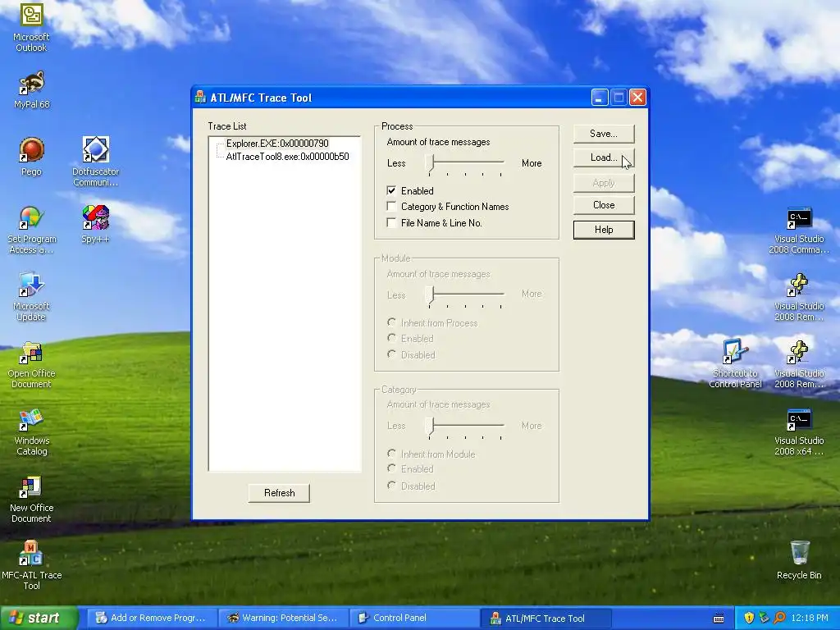Select Explorer.EXE:0x00000790 in Trace List
This screenshot has height=630, width=840.
tap(277, 143)
